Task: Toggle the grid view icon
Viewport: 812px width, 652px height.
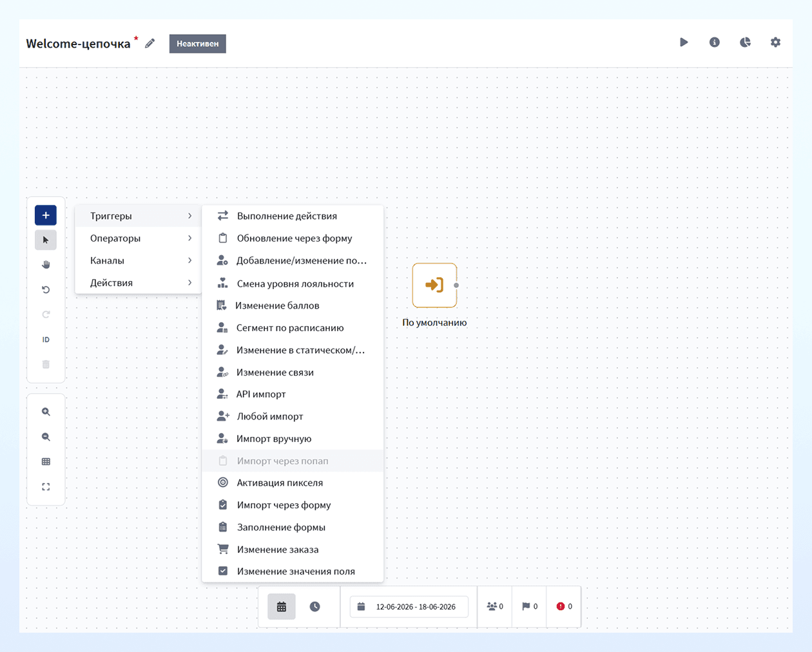Action: (x=46, y=462)
